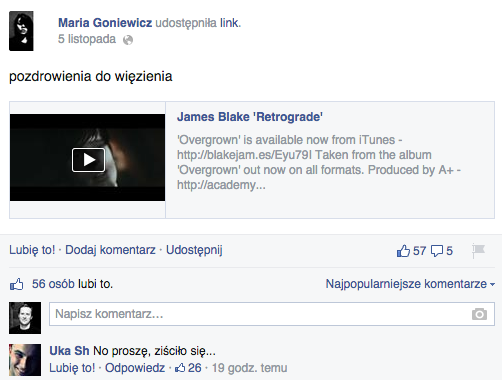Click the speech bubble comments icon beside 5
This screenshot has height=380, width=502.
pyautogui.click(x=437, y=251)
